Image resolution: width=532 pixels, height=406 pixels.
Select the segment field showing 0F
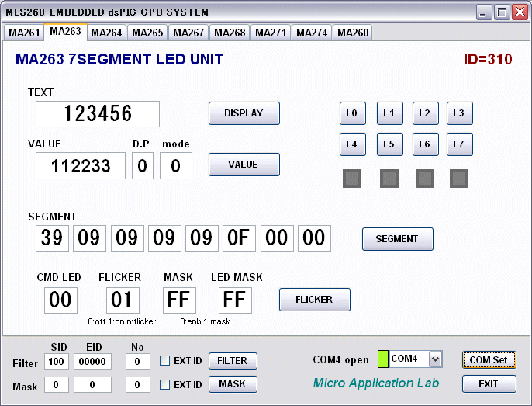239,238
